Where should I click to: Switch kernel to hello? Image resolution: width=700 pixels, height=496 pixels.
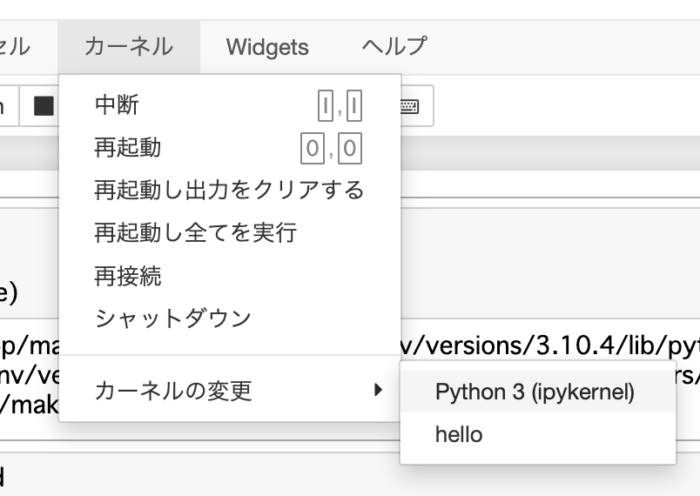[458, 434]
